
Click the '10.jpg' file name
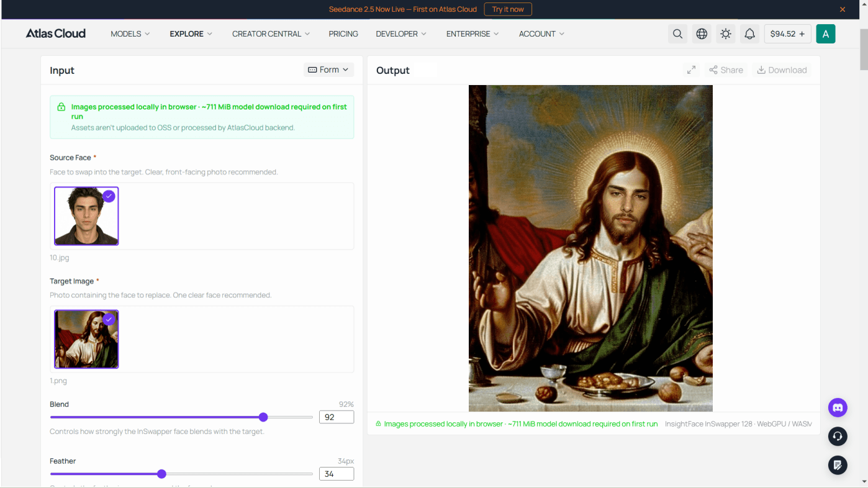(60, 258)
